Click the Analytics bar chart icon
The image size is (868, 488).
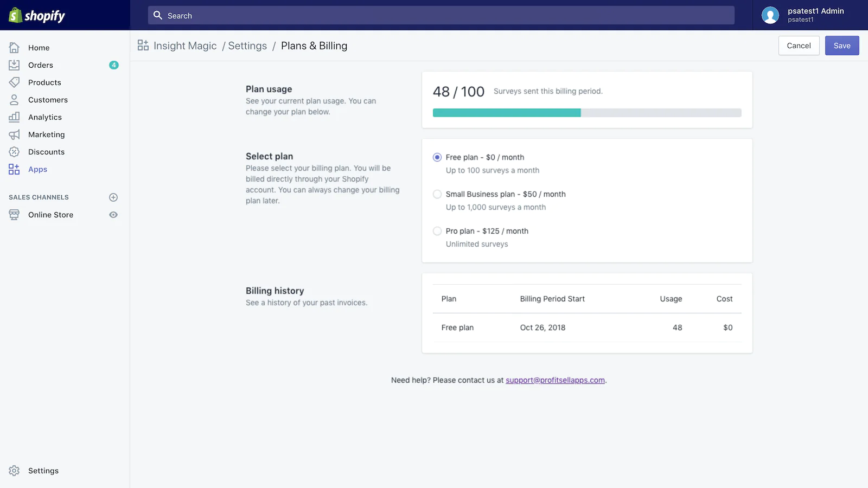coord(14,117)
